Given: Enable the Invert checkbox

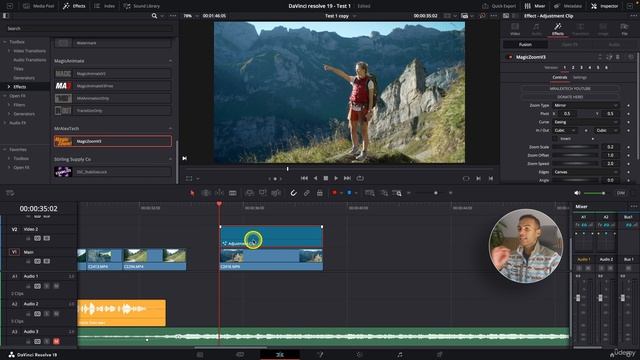Looking at the screenshot, I should click(x=555, y=139).
